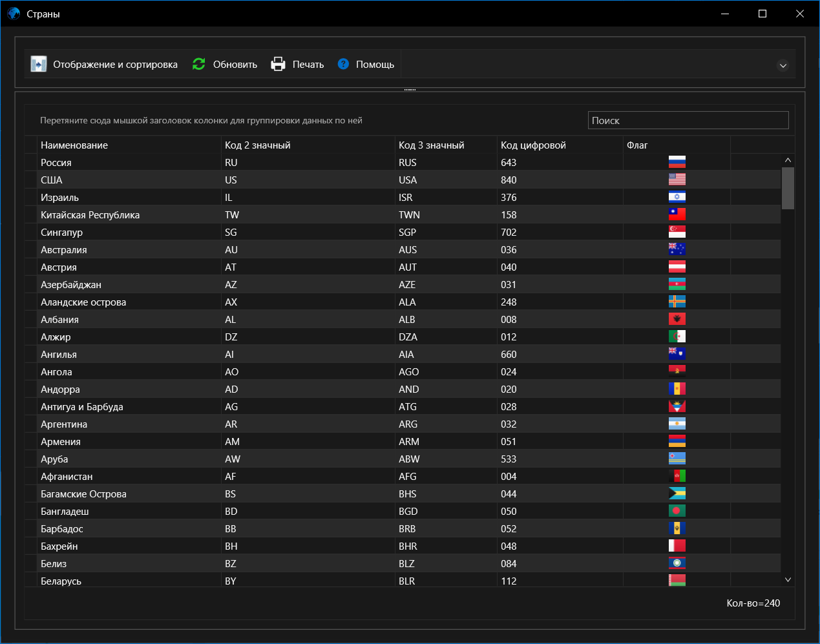Viewport: 820px width, 644px height.
Task: Select the Албания name cell
Action: 130,319
